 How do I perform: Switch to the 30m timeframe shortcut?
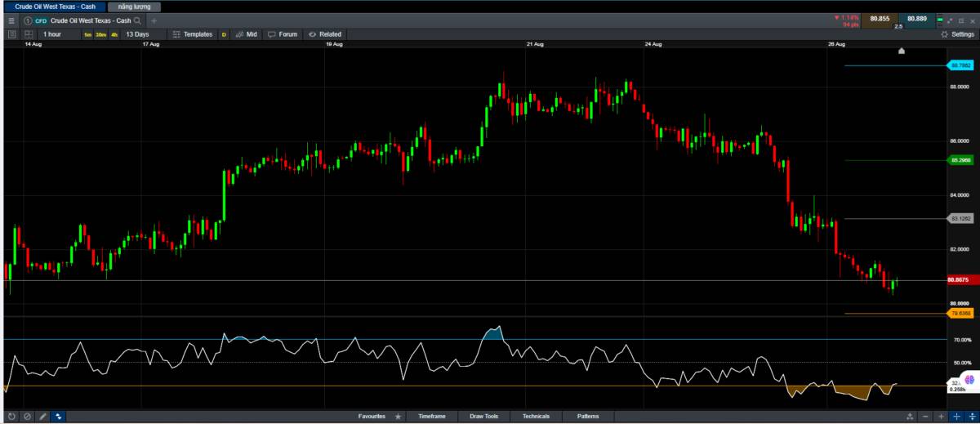point(100,34)
